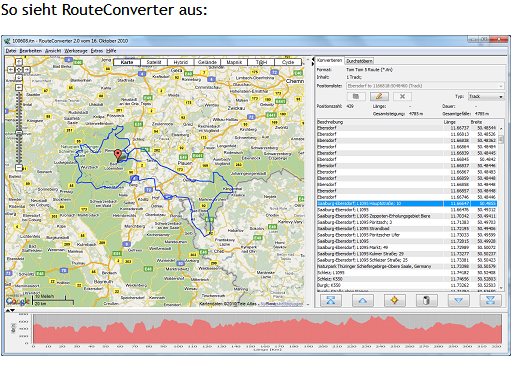The width and height of the screenshot is (524, 381).
Task: Open the Extras menu
Action: (97, 51)
